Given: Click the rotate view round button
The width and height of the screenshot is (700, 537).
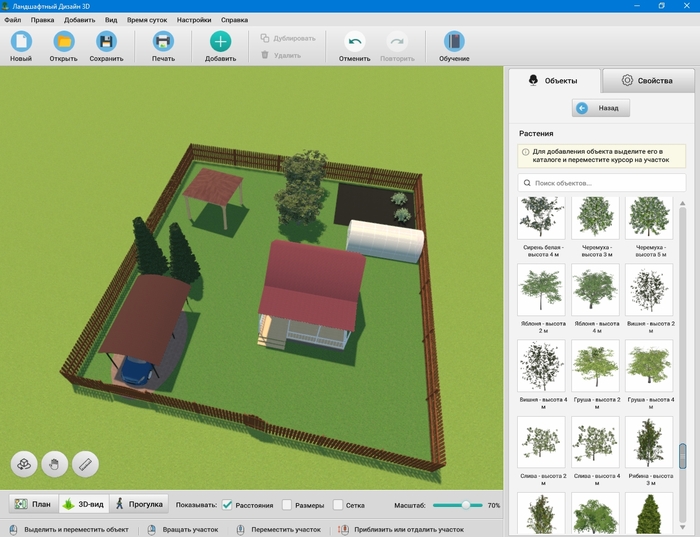Looking at the screenshot, I should pyautogui.click(x=24, y=464).
